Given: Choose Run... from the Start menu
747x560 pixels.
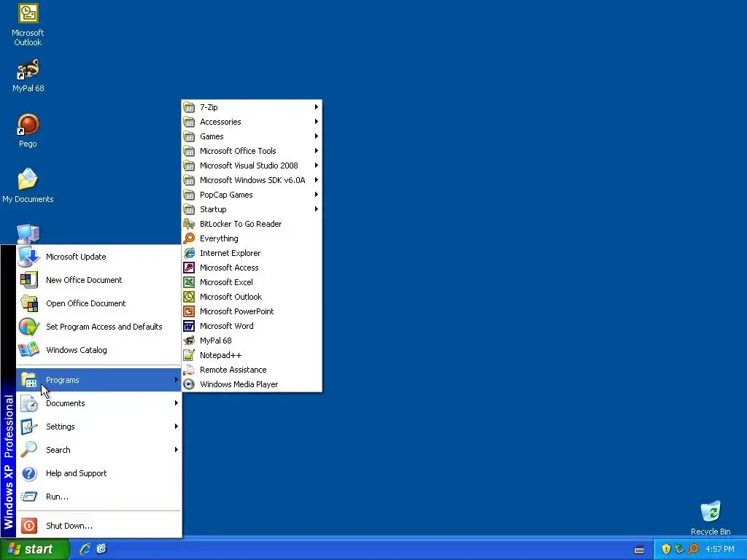Looking at the screenshot, I should tap(98, 497).
